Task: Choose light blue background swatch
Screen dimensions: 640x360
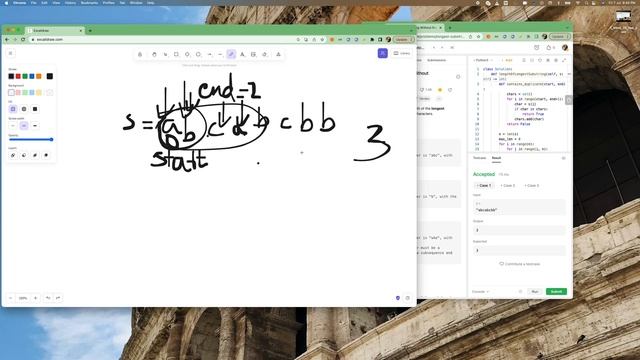Action: click(32, 93)
